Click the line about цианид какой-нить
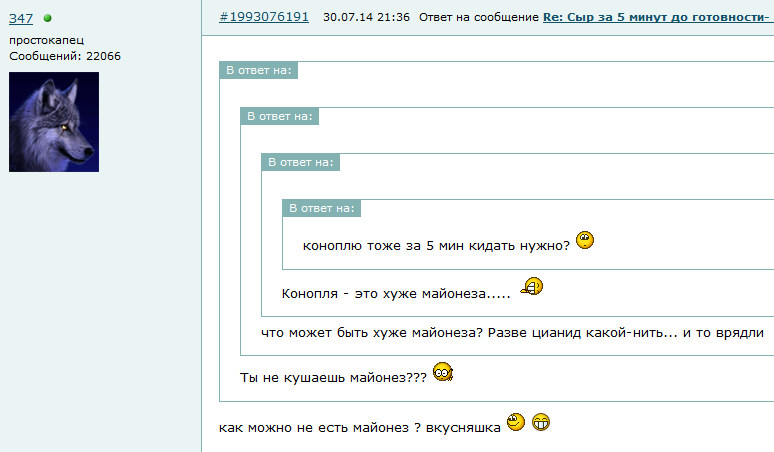 coord(512,333)
